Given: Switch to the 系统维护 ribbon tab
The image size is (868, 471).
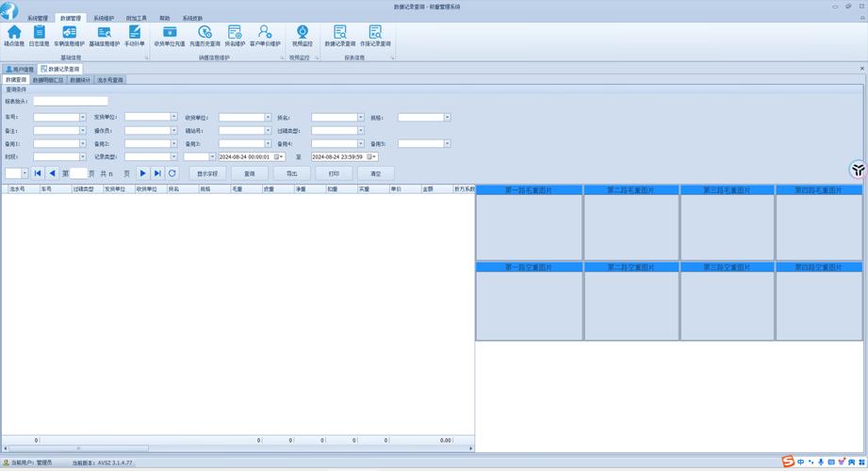Looking at the screenshot, I should (x=104, y=18).
